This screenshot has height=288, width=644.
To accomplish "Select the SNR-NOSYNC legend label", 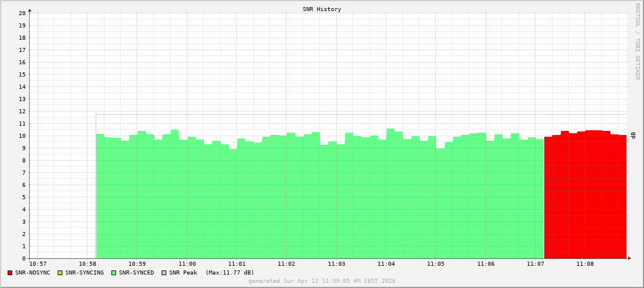I will tap(33, 273).
